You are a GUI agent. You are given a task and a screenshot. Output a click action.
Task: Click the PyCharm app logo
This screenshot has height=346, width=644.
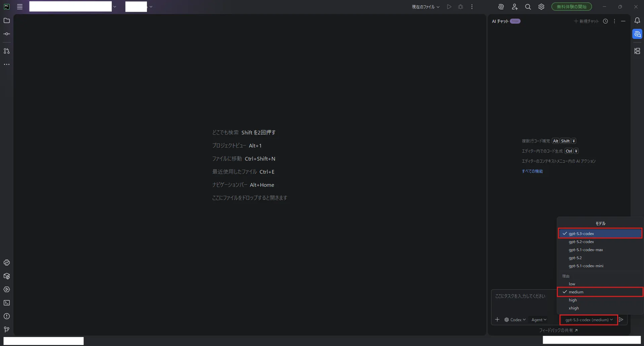[7, 7]
